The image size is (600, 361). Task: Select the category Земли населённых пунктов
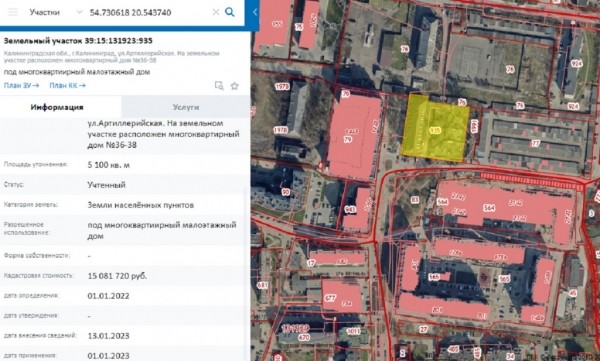(x=140, y=205)
